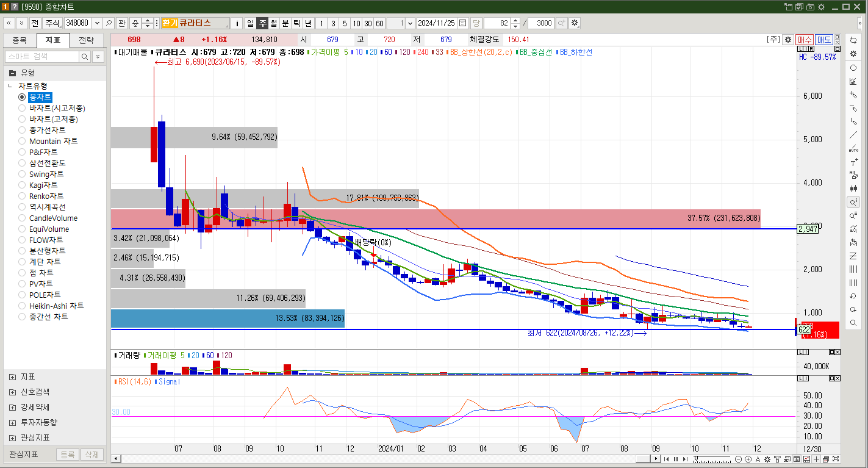Click the magnifier list tool in right toolbar
This screenshot has height=468, width=868.
point(853,215)
